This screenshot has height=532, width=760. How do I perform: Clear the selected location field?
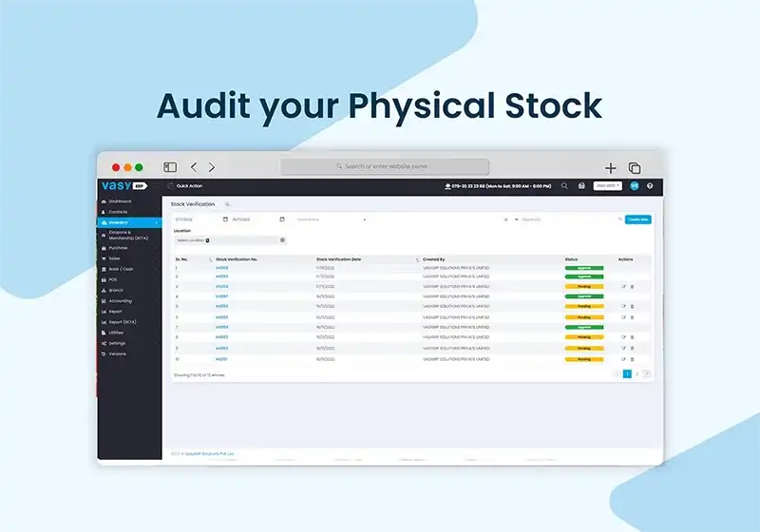(x=282, y=240)
